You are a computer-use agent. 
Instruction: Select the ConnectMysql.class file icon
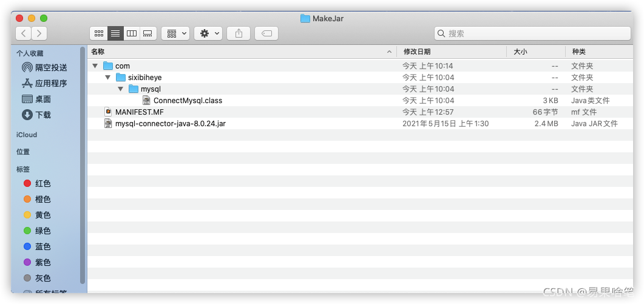(x=146, y=100)
